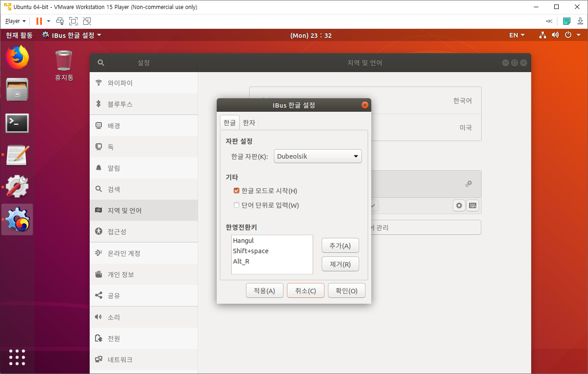The width and height of the screenshot is (588, 374).
Task: Click faded gear icon in input source row
Action: pyautogui.click(x=469, y=183)
